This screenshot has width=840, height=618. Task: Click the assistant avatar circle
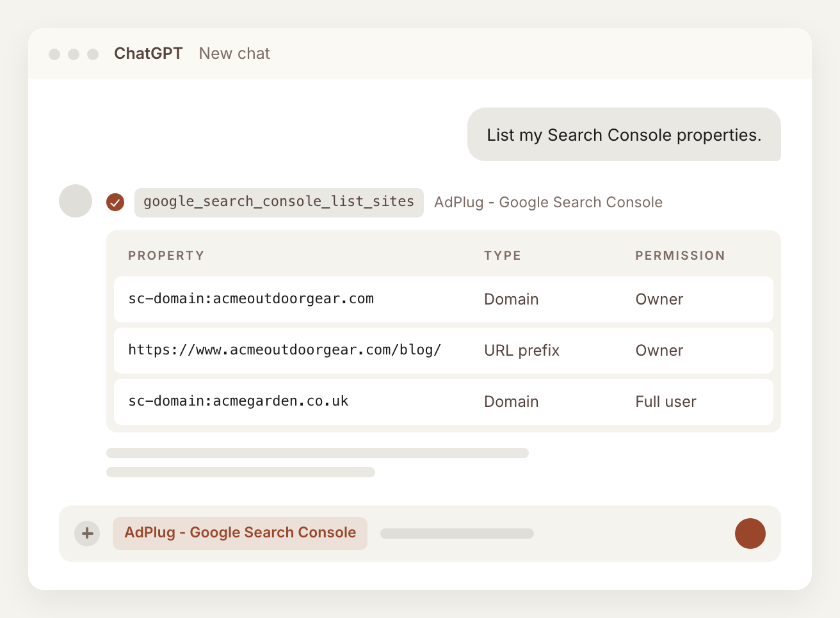point(76,201)
